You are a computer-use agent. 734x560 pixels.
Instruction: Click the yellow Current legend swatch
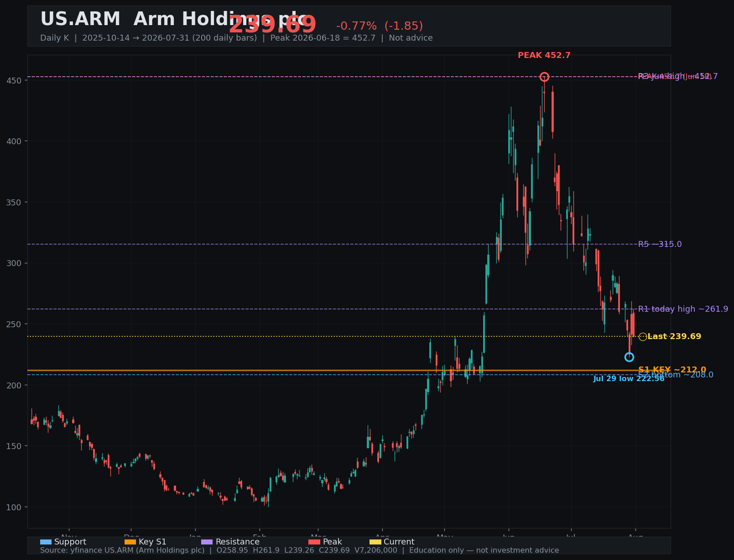pyautogui.click(x=375, y=542)
